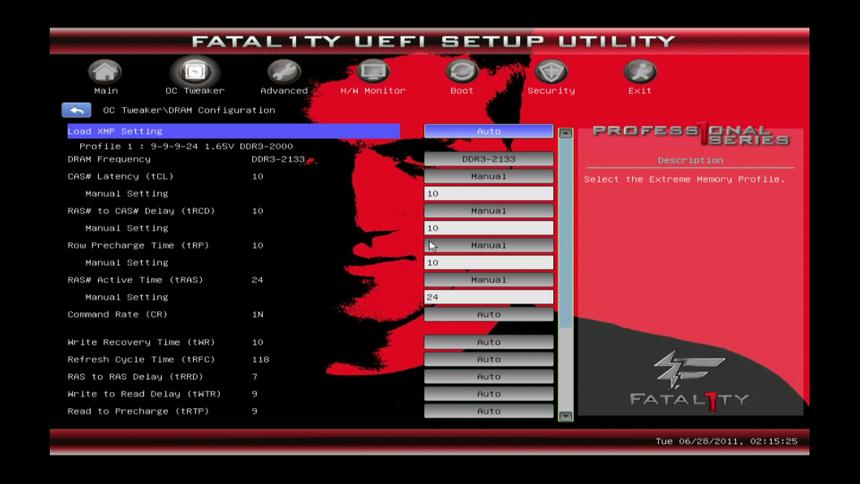The height and width of the screenshot is (484, 860).
Task: Select the CAS# Latency (tCL) label
Action: 120,176
